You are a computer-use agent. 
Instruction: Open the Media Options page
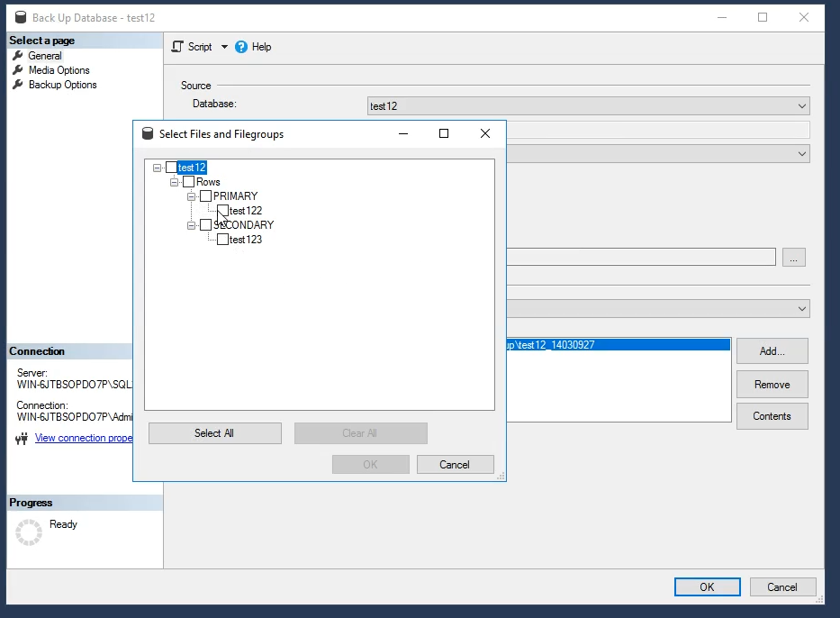(x=59, y=70)
